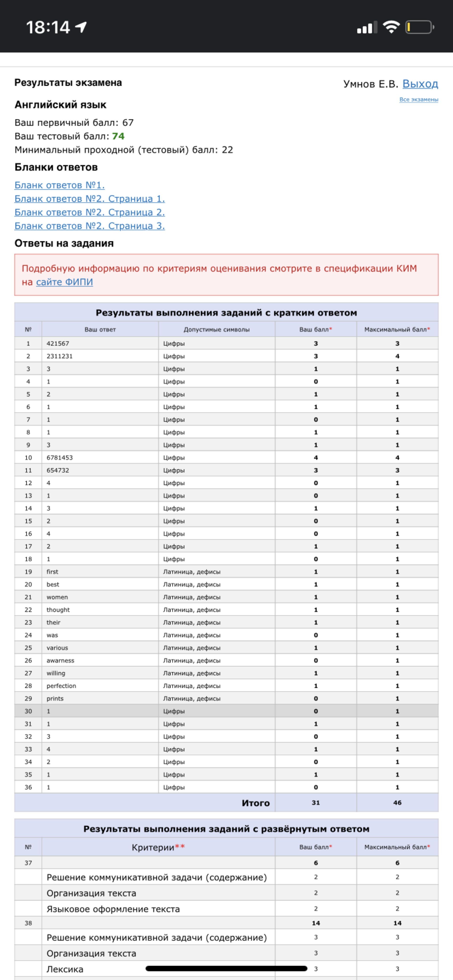Tap the battery indicator icon

click(419, 27)
